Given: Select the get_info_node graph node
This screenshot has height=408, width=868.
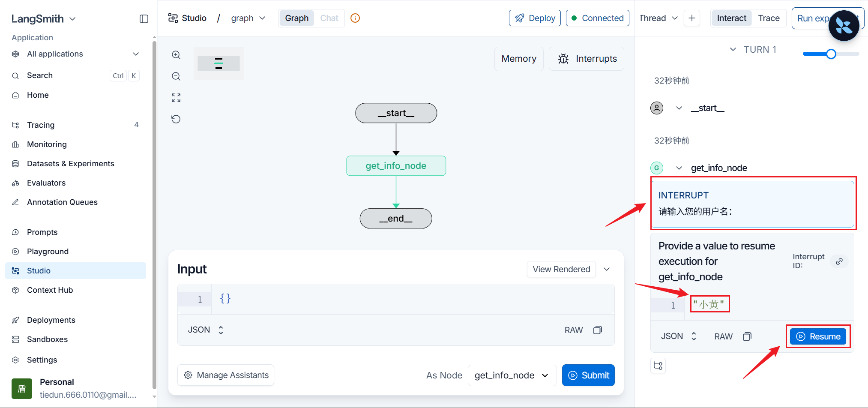Looking at the screenshot, I should pos(396,166).
